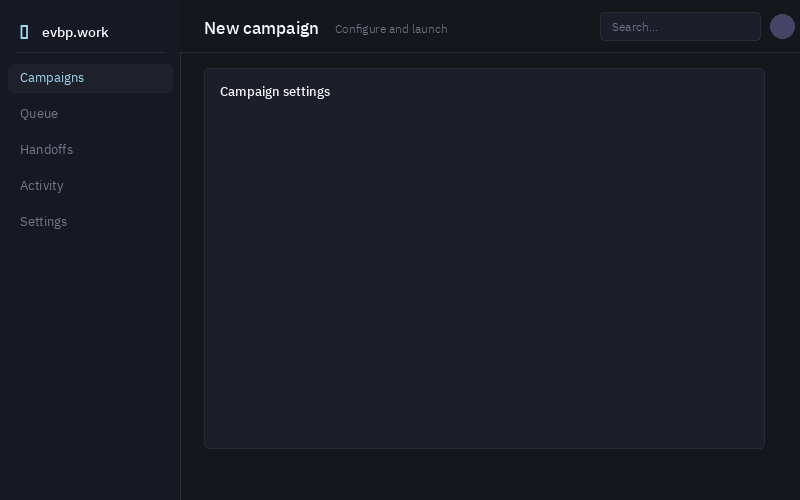This screenshot has height=500, width=800.
Task: Select Campaigns in the sidebar
Action: coord(90,78)
